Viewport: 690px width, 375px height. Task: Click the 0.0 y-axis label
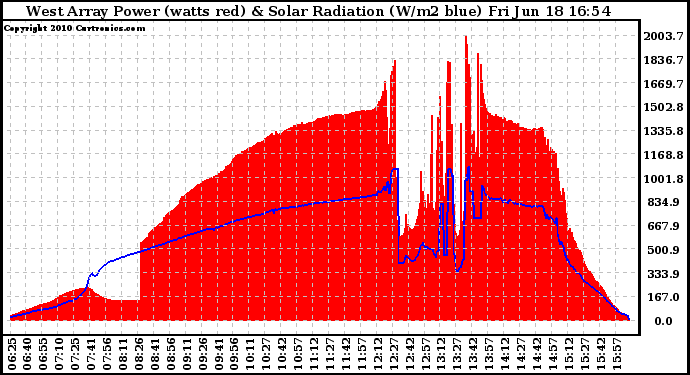[663, 321]
